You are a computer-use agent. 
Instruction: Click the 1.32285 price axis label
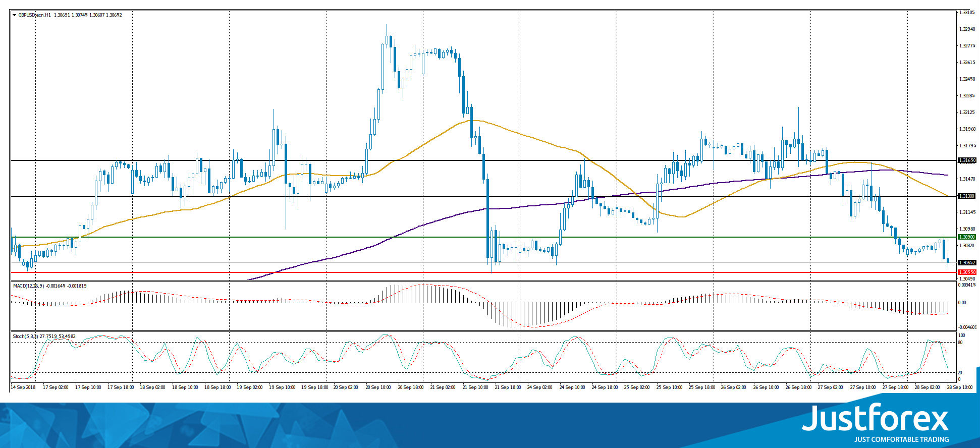tap(966, 96)
